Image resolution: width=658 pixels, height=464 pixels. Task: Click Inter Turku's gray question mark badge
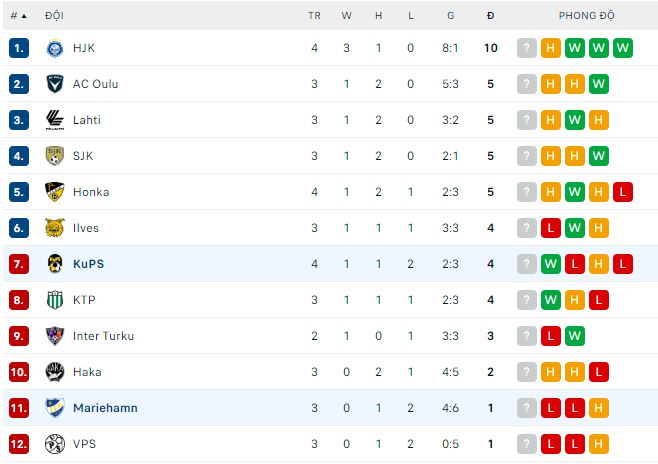[527, 336]
